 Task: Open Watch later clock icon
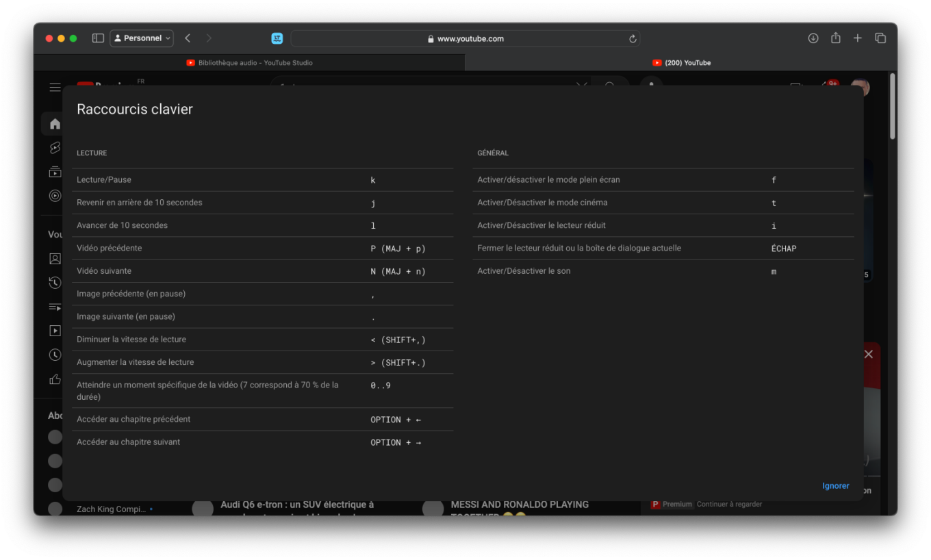[55, 355]
